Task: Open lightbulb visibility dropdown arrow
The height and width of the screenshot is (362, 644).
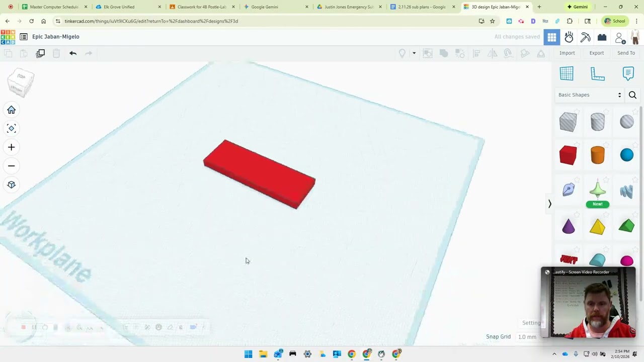Action: coord(414,53)
